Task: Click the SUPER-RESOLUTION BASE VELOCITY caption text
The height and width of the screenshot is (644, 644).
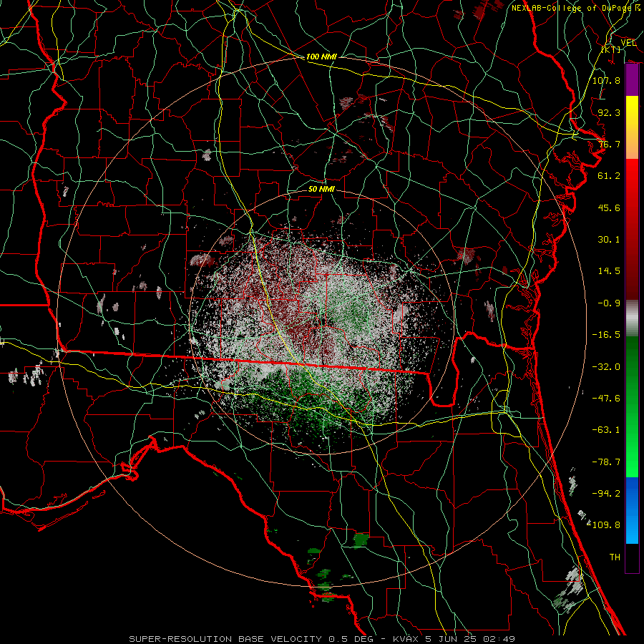Action: tap(227, 639)
